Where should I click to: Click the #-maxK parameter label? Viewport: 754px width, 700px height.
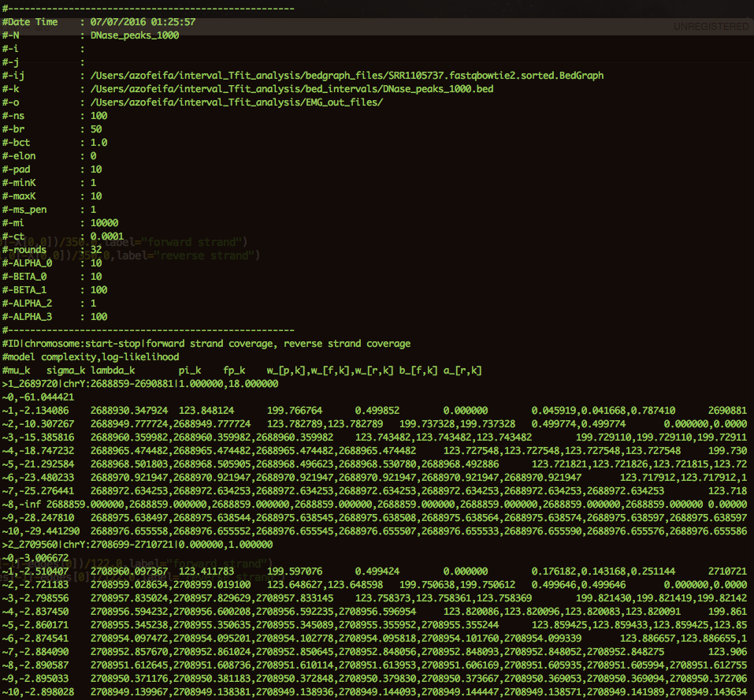click(19, 196)
